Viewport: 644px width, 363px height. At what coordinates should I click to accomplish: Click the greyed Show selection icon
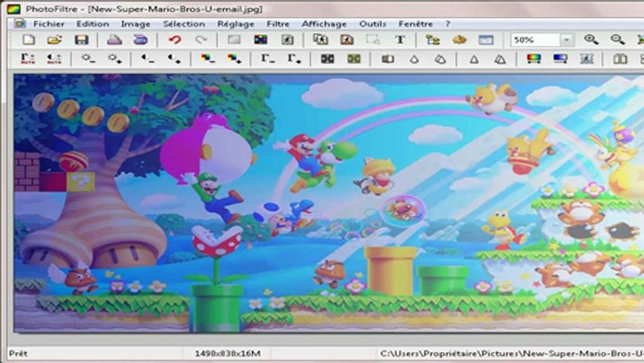coord(373,40)
